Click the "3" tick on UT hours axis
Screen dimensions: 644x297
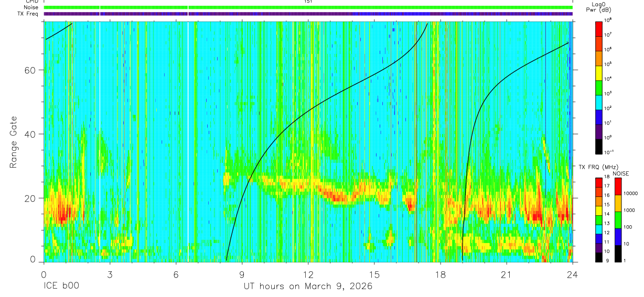pos(110,274)
